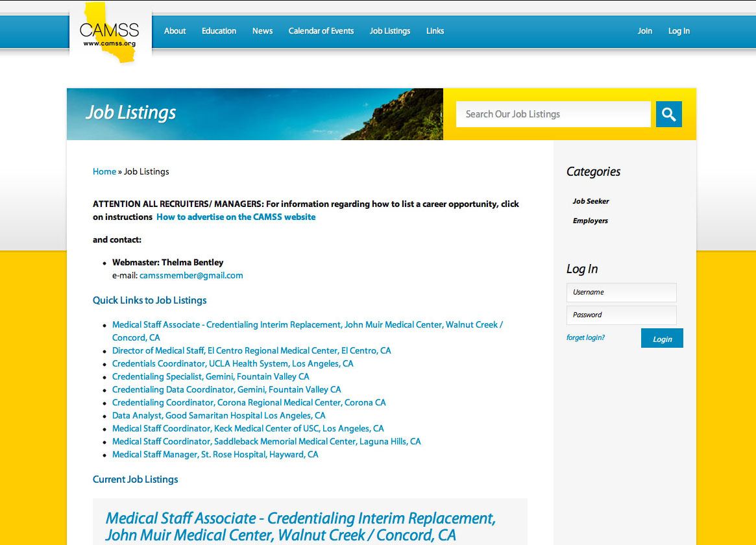Open John Muir Medical Center quick link

coord(307,331)
